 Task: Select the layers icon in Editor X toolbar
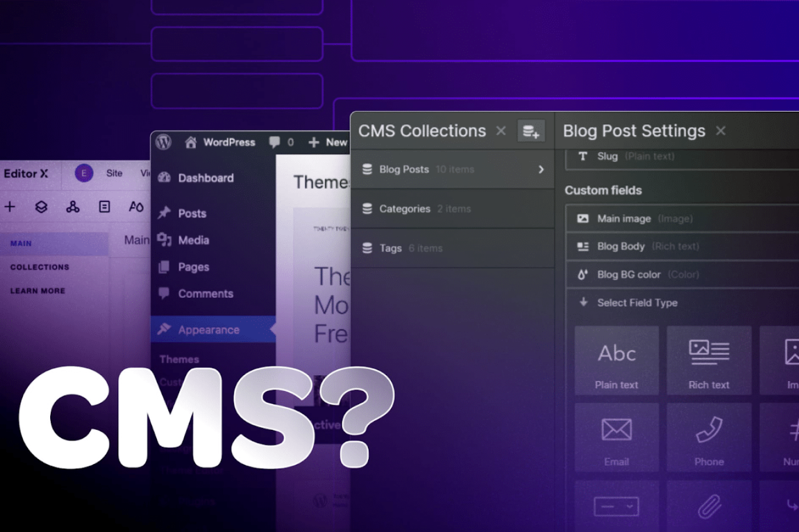[x=41, y=207]
